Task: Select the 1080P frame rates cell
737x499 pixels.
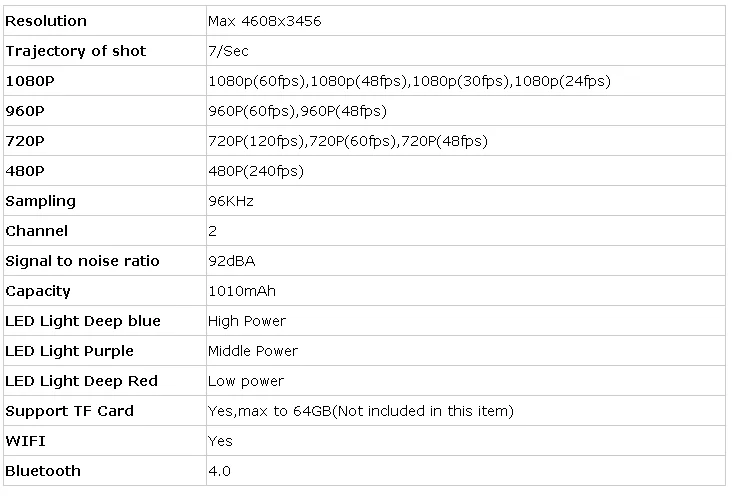Action: [x=409, y=81]
